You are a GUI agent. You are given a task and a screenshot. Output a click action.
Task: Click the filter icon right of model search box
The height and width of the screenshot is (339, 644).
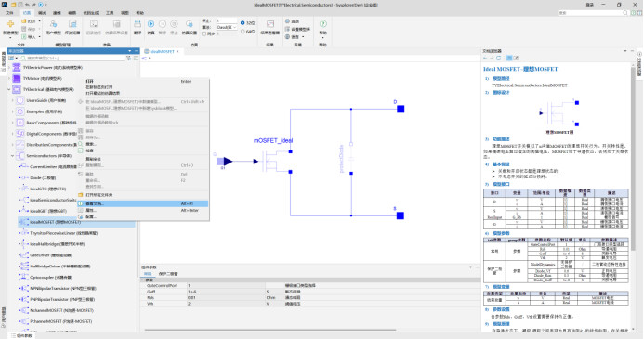(129, 58)
